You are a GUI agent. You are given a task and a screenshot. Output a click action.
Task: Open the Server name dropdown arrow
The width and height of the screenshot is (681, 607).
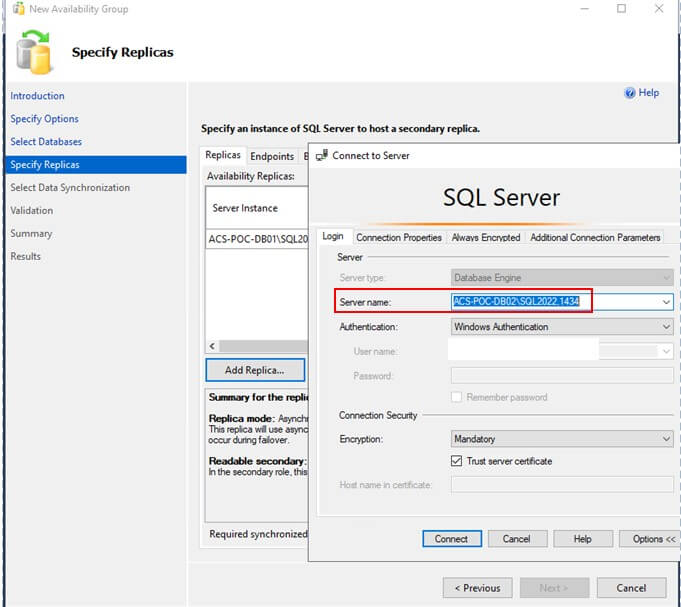click(666, 302)
